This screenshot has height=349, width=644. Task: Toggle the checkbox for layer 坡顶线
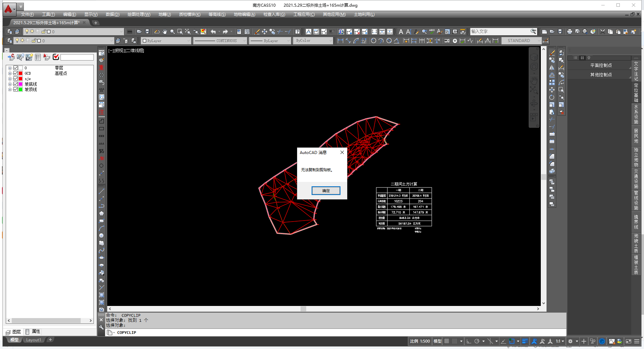pyautogui.click(x=15, y=89)
